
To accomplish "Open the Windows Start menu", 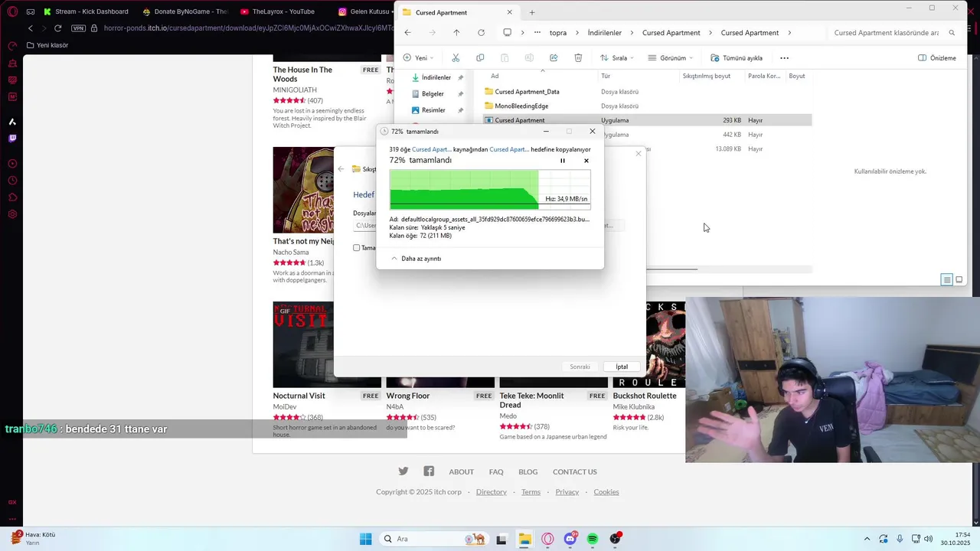I will tap(365, 539).
